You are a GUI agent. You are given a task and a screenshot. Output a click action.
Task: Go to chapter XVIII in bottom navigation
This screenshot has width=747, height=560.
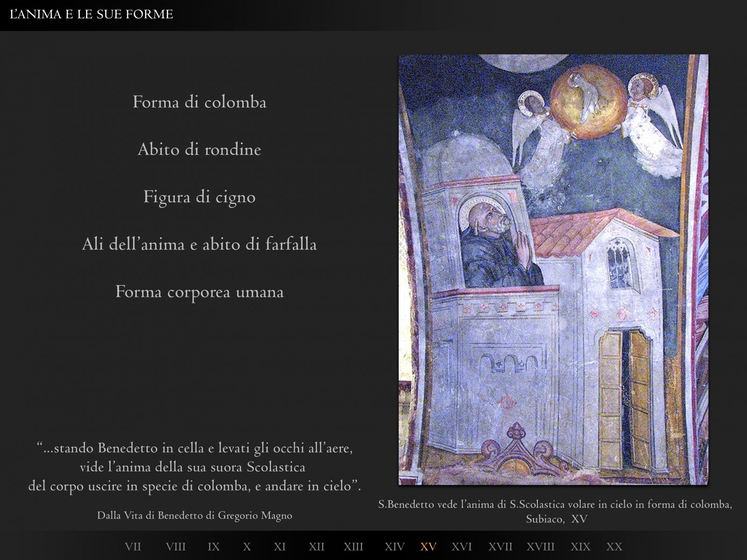[x=541, y=546]
